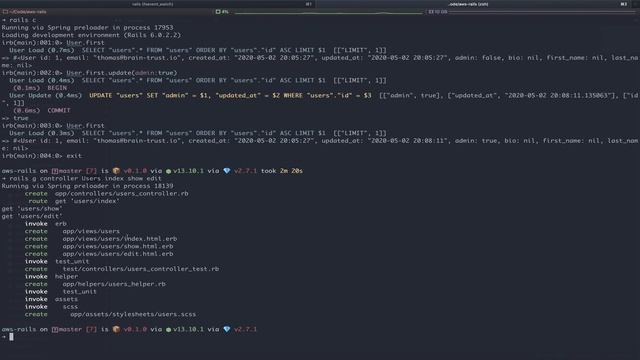
Task: Click the green Node dot in the 'took 2m 20s' prompt
Action: pyautogui.click(x=169, y=171)
